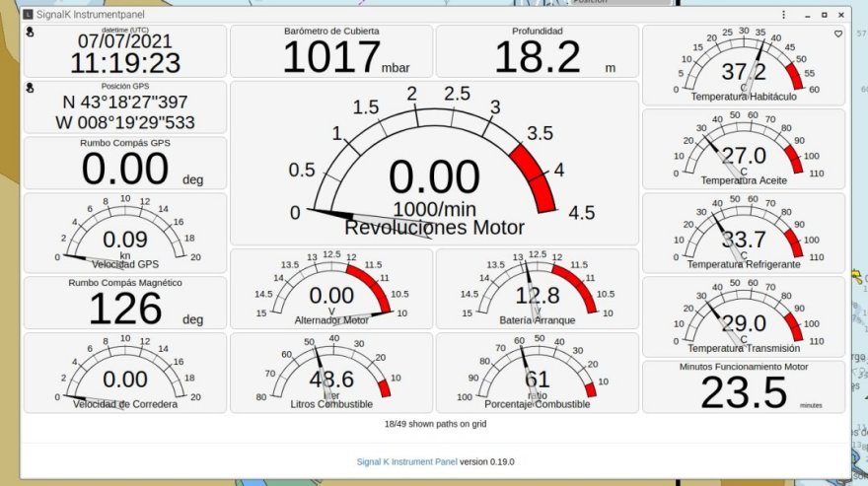Minimize the SignalK Instrumentpanel window
This screenshot has height=486, width=868.
804,16
